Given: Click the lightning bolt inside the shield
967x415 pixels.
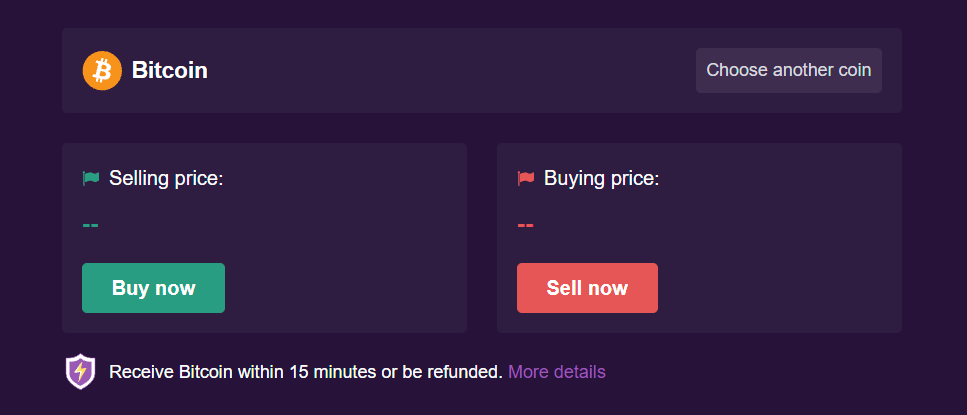Looking at the screenshot, I should click(x=81, y=371).
